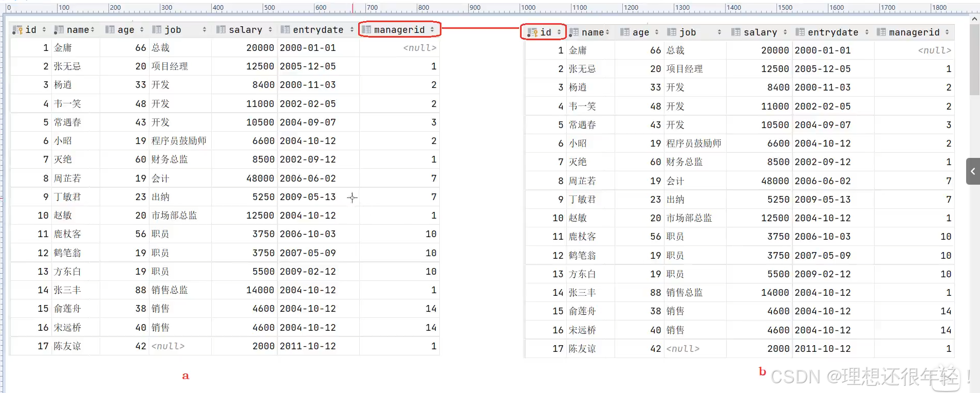Viewport: 980px width, 393px height.
Task: Click the salary column icon in the left table
Action: point(221,30)
